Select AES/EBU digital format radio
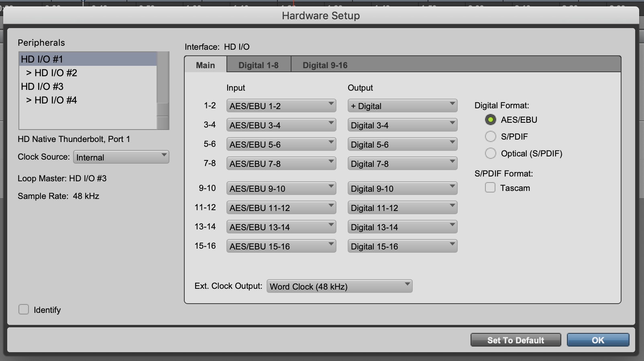Image resolution: width=644 pixels, height=361 pixels. (490, 120)
